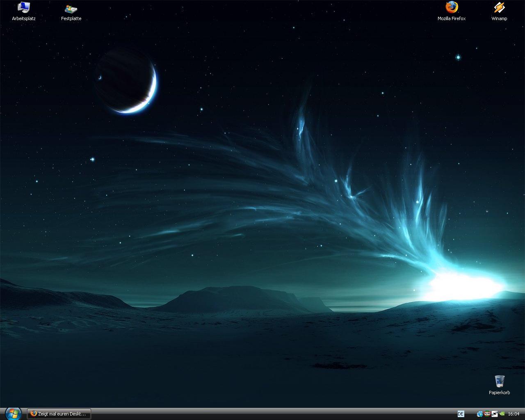Click the 'Winamp' text label
525x420 pixels.
(499, 18)
